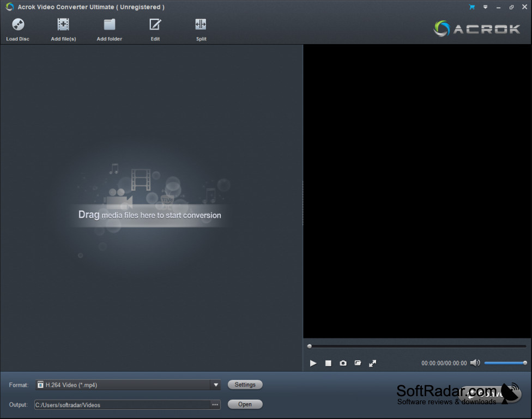Minimize the Acrok Video Converter window
This screenshot has width=532, height=419.
pyautogui.click(x=498, y=8)
